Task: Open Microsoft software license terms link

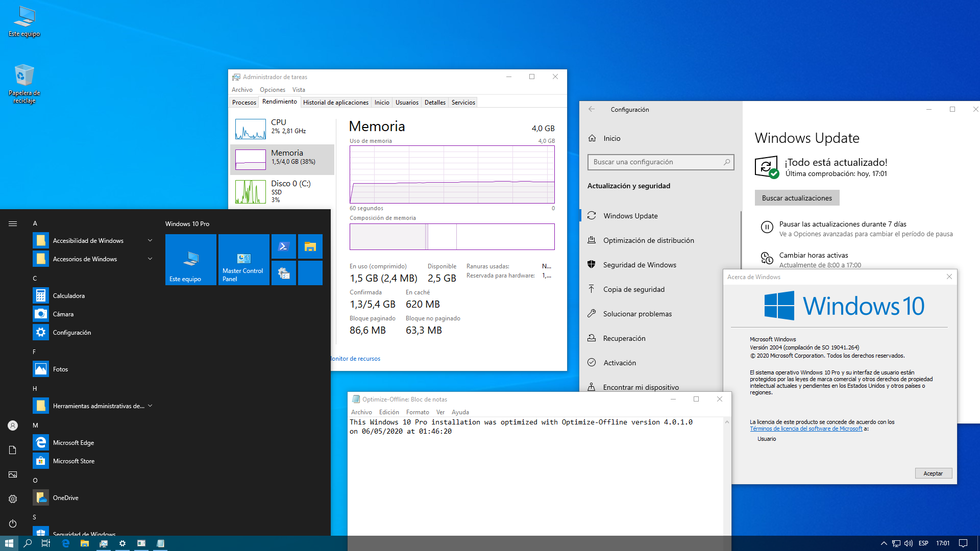Action: point(805,429)
